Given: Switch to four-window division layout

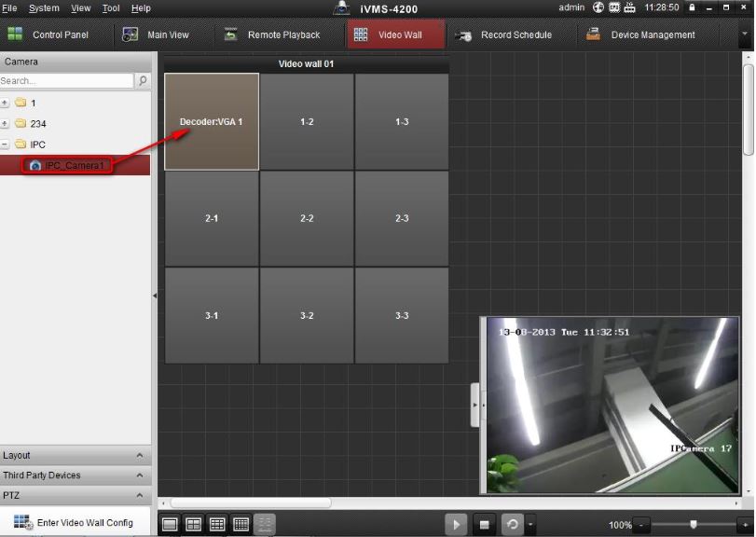Looking at the screenshot, I should (x=193, y=524).
